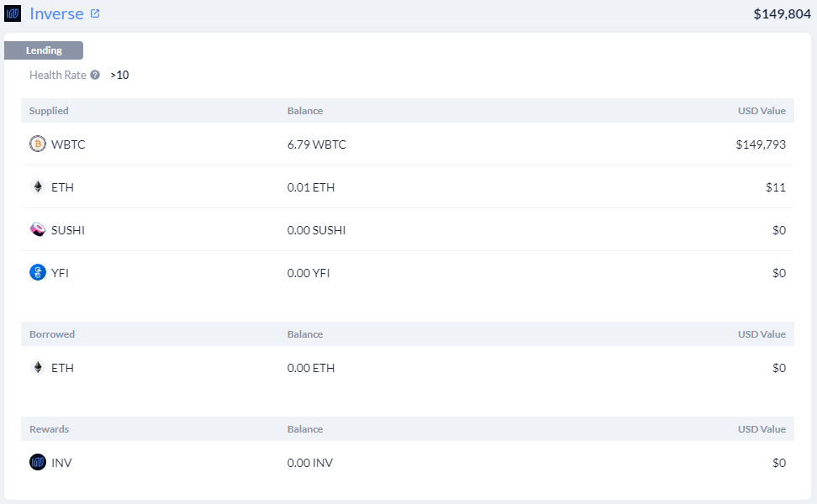Click the Supplied column header
The height and width of the screenshot is (504, 817).
(49, 111)
